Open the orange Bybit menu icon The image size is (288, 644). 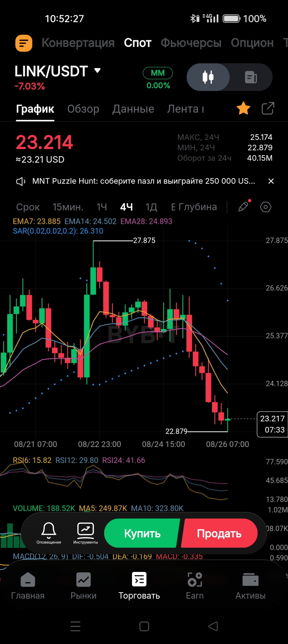pos(24,43)
